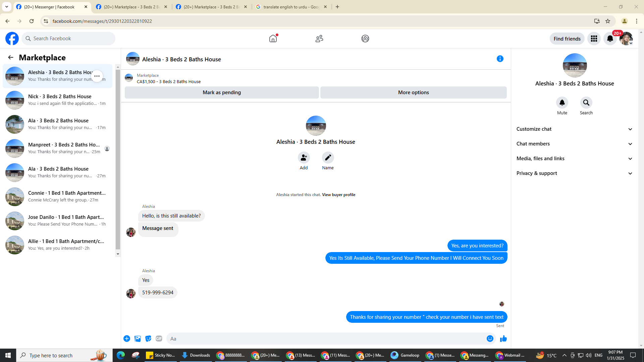The image size is (644, 362).
Task: Open Friends icon in top navigation
Action: point(319,39)
